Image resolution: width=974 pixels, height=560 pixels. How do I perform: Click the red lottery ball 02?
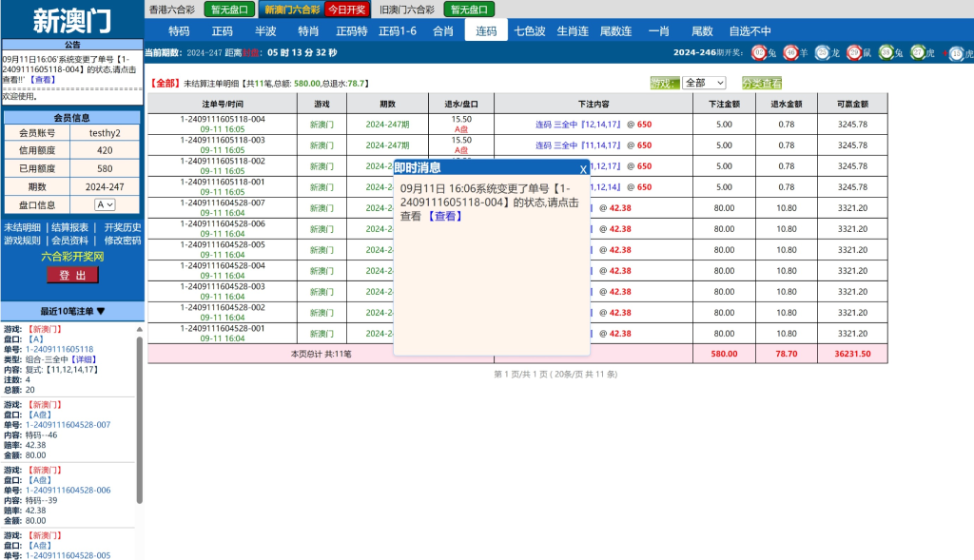[759, 53]
